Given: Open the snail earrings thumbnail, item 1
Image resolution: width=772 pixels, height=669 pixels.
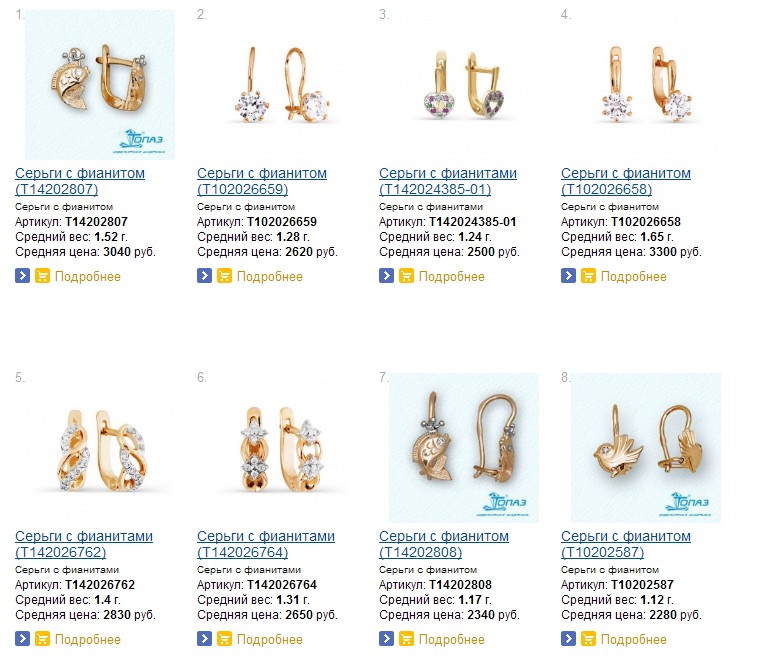Looking at the screenshot, I should tap(100, 85).
